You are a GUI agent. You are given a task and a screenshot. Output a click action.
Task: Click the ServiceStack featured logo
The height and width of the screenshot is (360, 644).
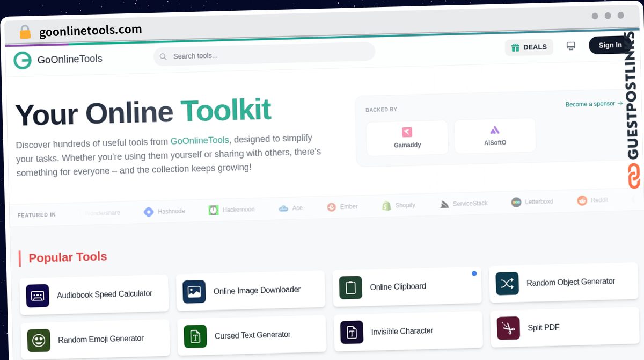(x=444, y=204)
